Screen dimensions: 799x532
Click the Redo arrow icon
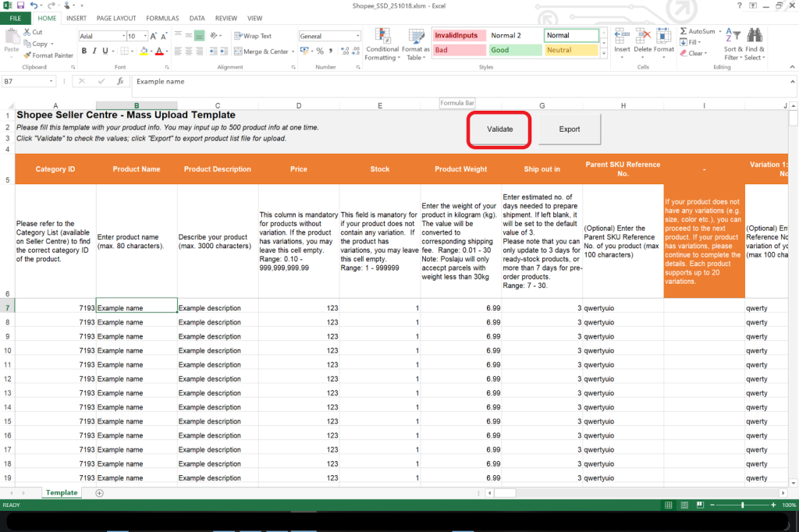(x=51, y=5)
